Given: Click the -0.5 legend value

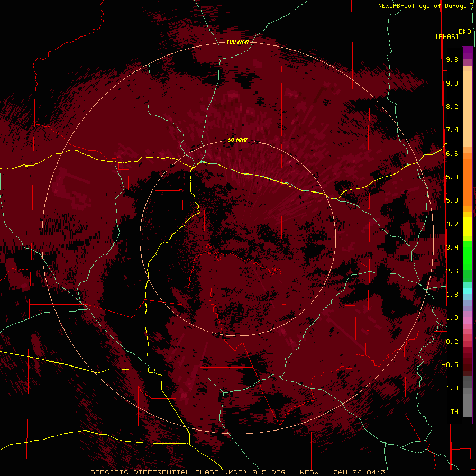Looking at the screenshot, I should click(x=450, y=365).
